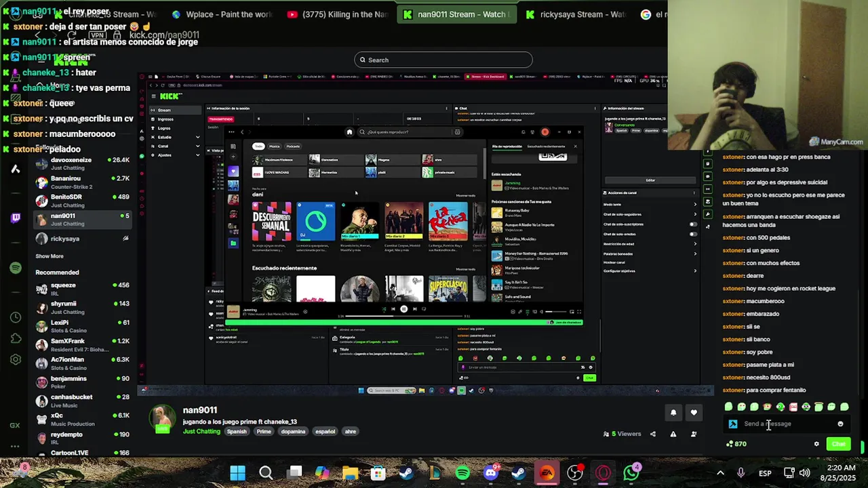Follow nan9011 with the heart button
Screen dimensions: 868x488
[693, 412]
